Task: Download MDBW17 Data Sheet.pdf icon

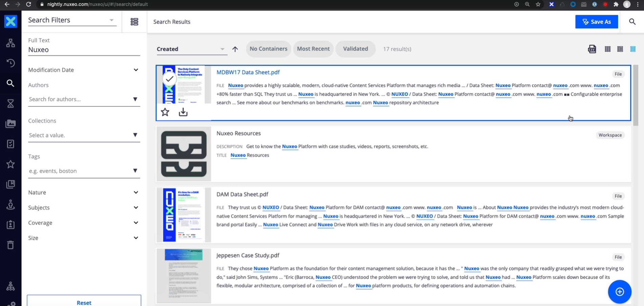Action: pyautogui.click(x=183, y=112)
